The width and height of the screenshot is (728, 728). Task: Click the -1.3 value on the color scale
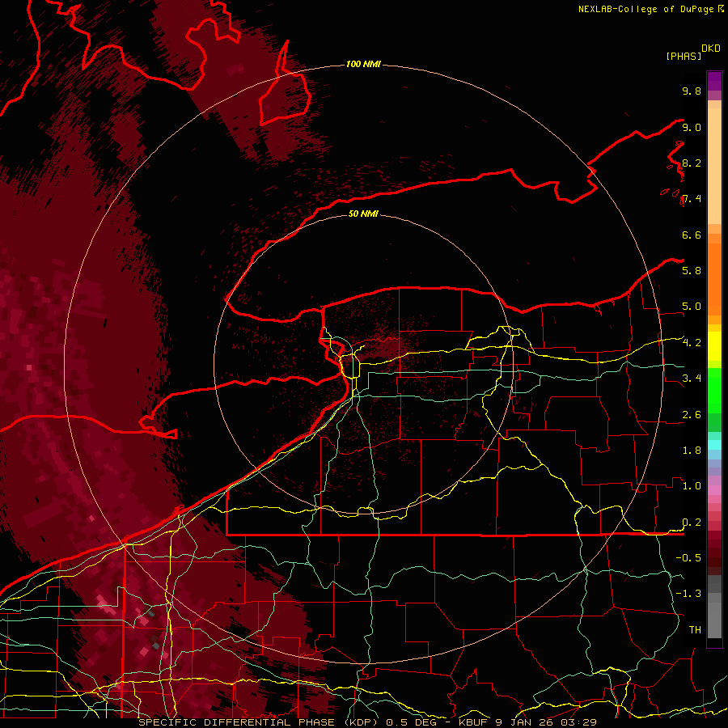coord(688,594)
